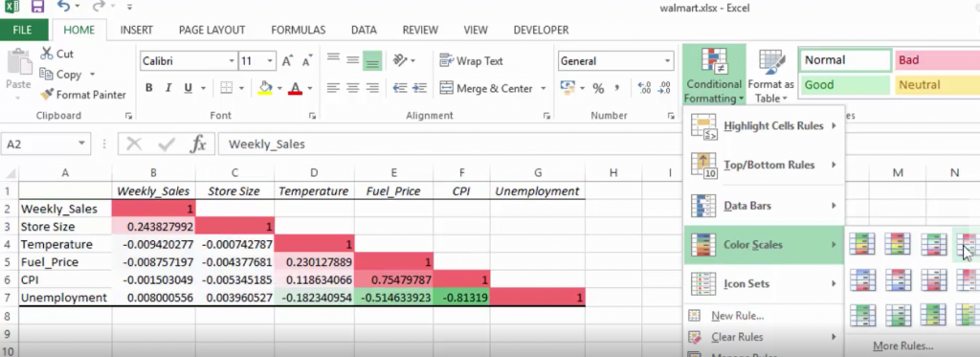
Task: Open the FILE tab
Action: click(23, 30)
